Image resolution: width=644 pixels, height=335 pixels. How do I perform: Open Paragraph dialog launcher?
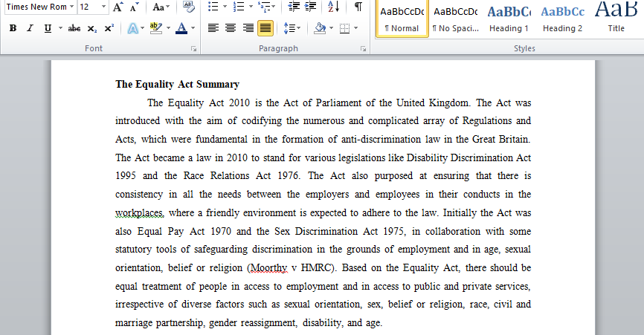click(x=363, y=49)
